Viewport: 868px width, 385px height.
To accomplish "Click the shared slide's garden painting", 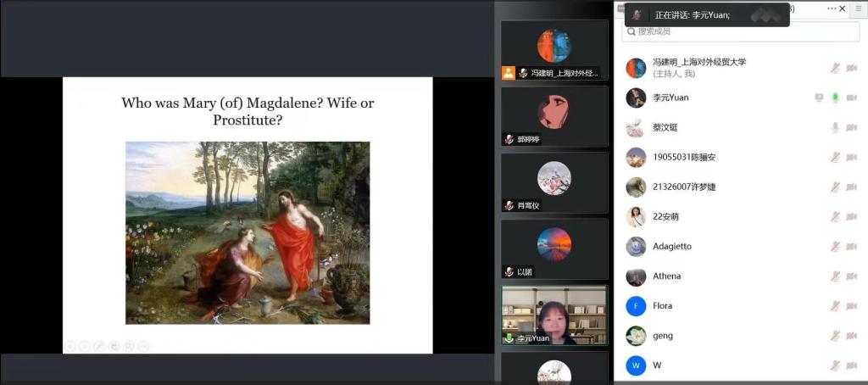I will (248, 232).
